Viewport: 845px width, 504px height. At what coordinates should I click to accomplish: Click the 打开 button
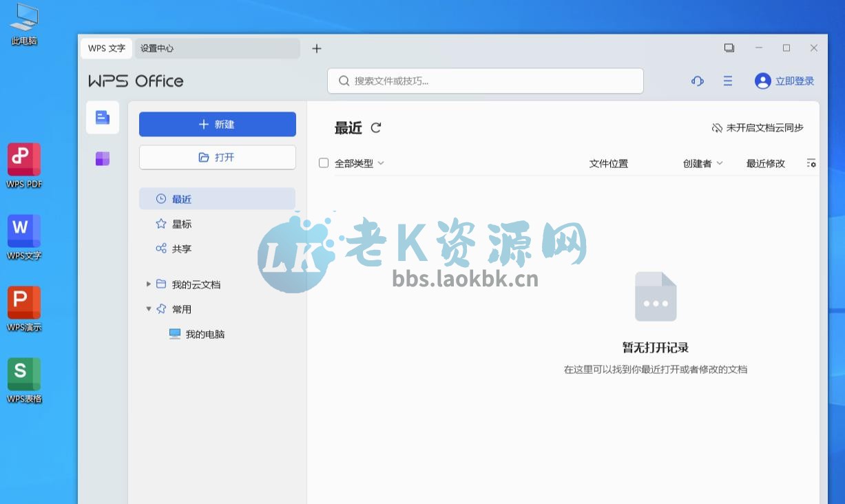[x=218, y=158]
